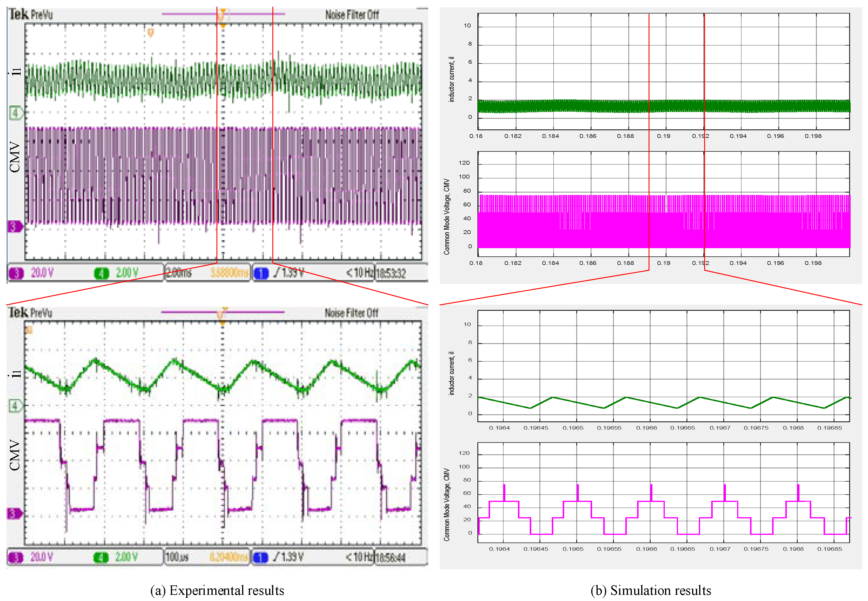Screen dimensions: 868x601
Task: Click channel 4 ground marker on lower zoomed scope
Action: tap(16, 405)
